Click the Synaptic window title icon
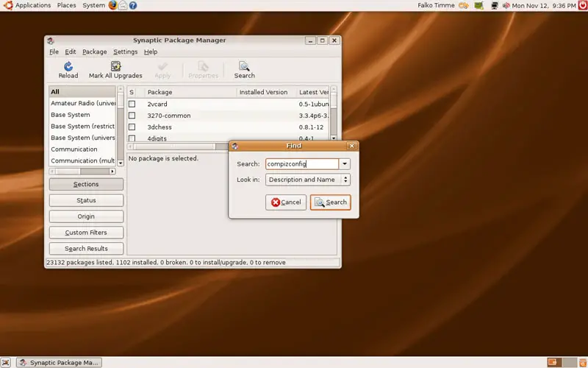588x368 pixels. point(51,40)
